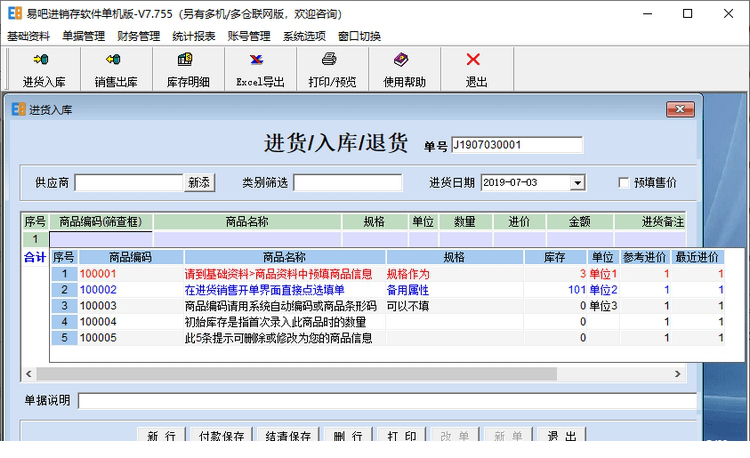Click the 单位3 unit cell
This screenshot has width=750, height=458.
pyautogui.click(x=603, y=306)
